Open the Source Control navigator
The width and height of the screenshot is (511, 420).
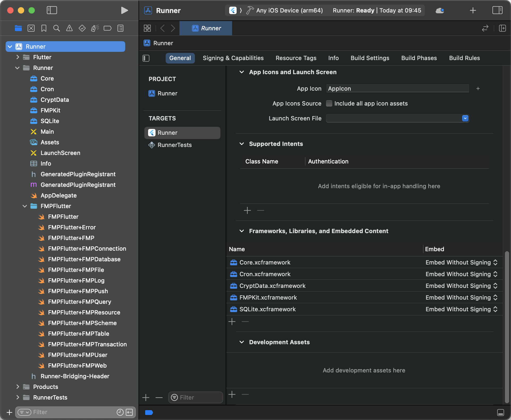click(x=31, y=28)
